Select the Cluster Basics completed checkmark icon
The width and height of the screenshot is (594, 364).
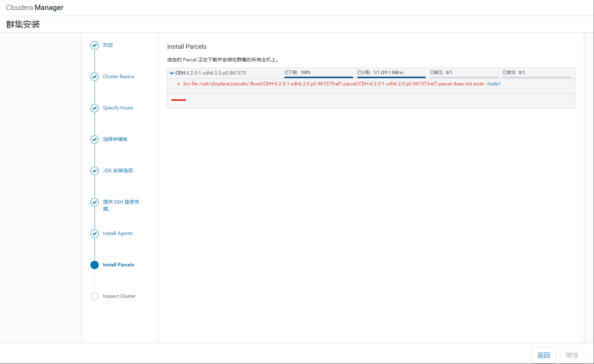pyautogui.click(x=94, y=77)
